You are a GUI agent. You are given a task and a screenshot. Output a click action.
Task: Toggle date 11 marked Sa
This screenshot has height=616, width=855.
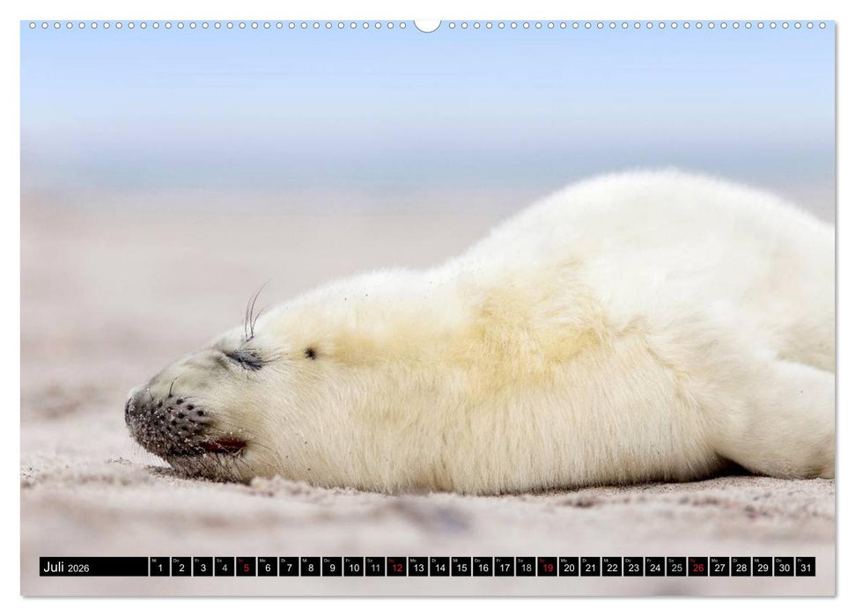point(378,567)
